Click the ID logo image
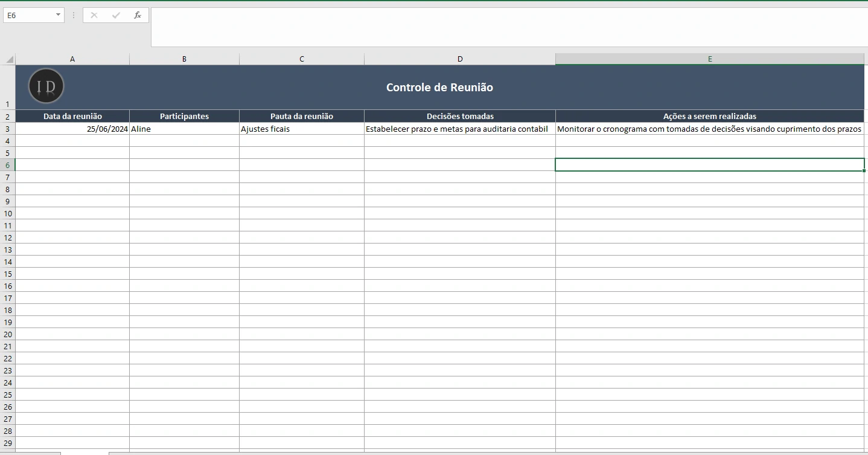The height and width of the screenshot is (455, 868). coord(46,86)
